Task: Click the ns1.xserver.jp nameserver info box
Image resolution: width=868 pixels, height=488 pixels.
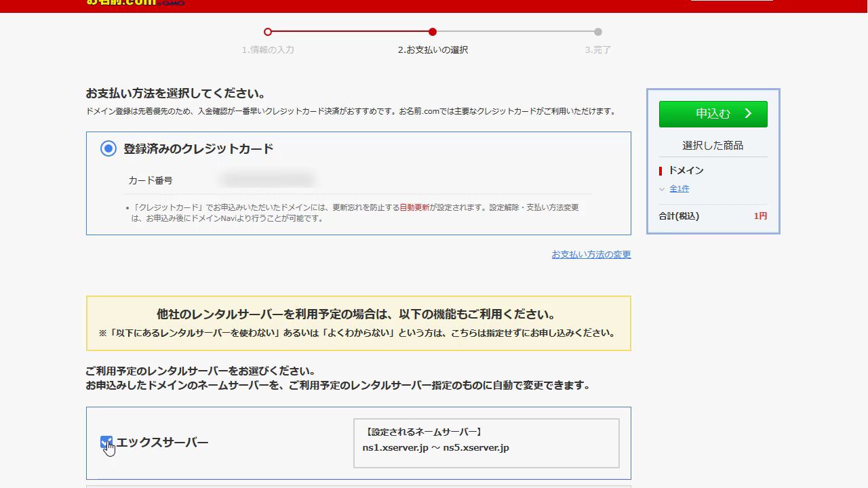Action: (486, 443)
